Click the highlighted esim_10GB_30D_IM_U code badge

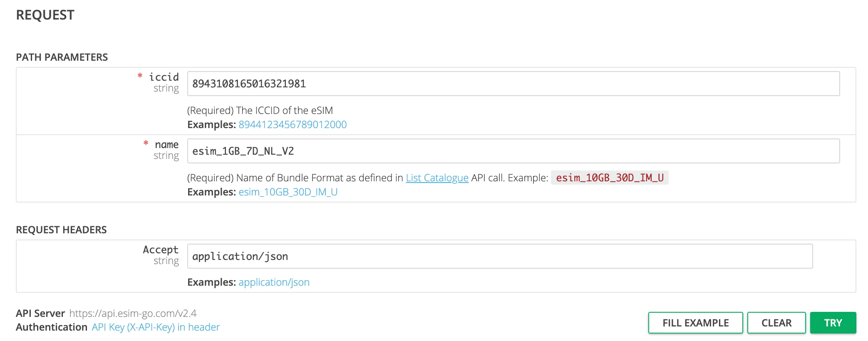tap(610, 178)
